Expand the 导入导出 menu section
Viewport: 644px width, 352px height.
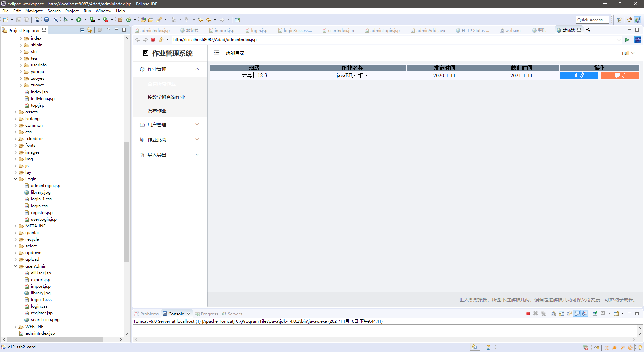pyautogui.click(x=197, y=155)
